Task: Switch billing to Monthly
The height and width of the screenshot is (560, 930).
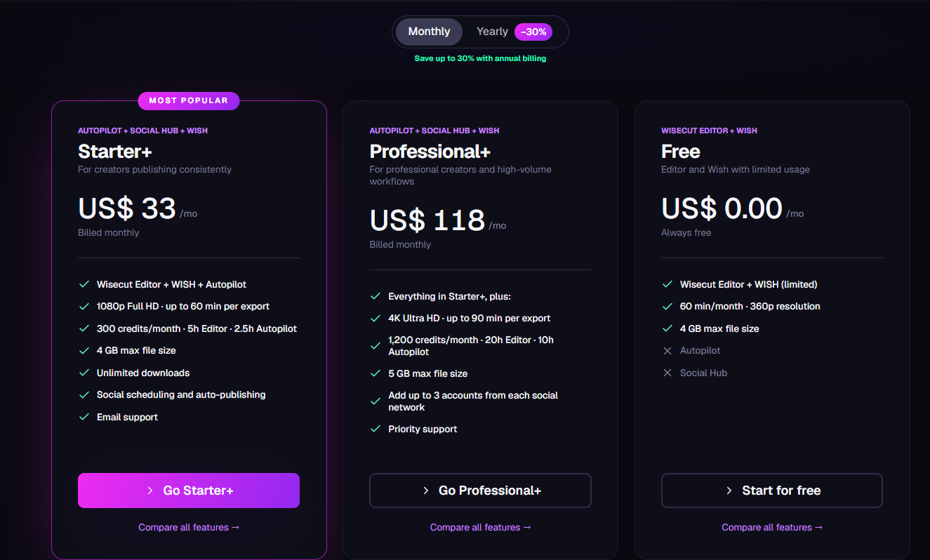Action: 429,32
